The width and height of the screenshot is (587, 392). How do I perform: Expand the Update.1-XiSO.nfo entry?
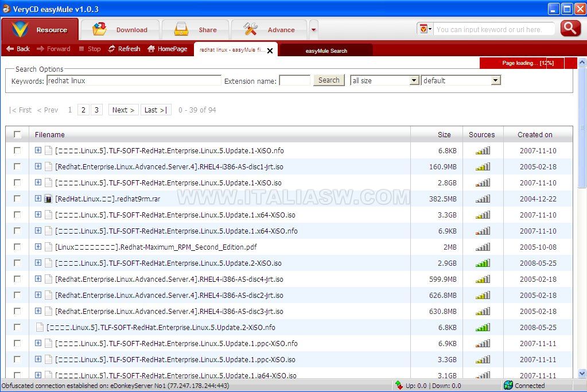pyautogui.click(x=38, y=150)
